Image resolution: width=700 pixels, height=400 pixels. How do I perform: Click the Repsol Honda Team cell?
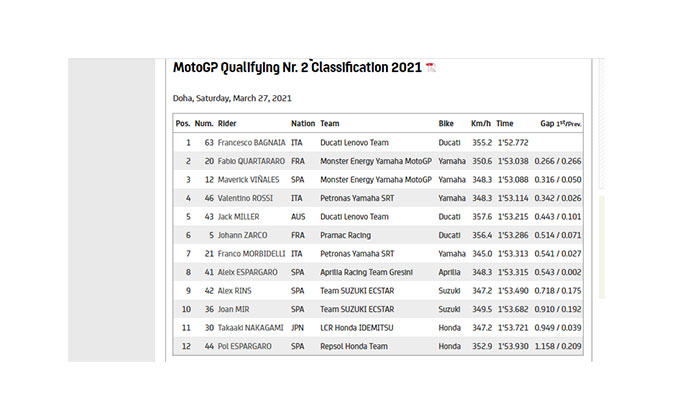tap(354, 345)
